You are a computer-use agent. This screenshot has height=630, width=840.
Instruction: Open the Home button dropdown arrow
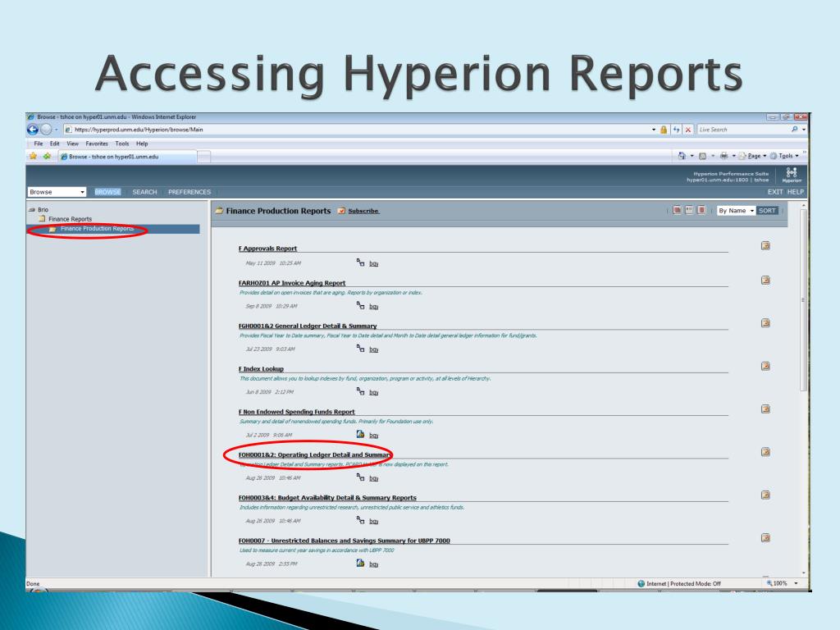(692, 156)
